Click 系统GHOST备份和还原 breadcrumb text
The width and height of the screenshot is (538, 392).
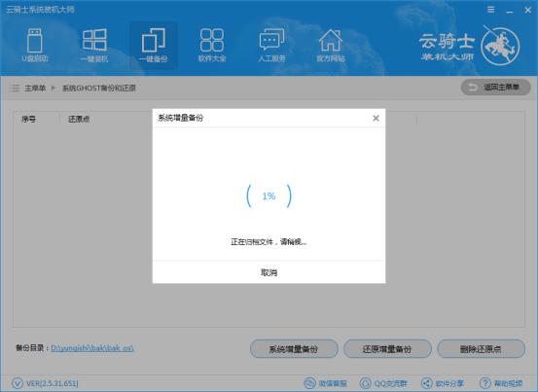(99, 89)
